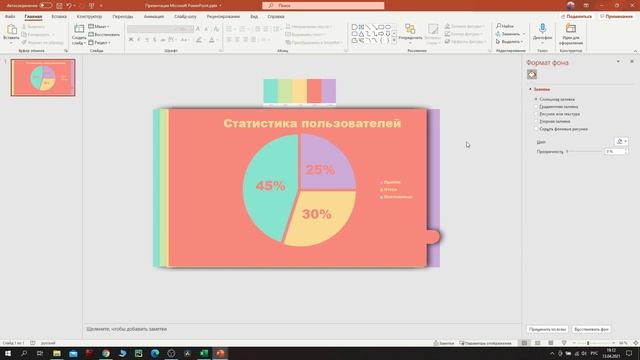Collapse the Fill (Заливка) section
This screenshot has height=360, width=640.
530,89
